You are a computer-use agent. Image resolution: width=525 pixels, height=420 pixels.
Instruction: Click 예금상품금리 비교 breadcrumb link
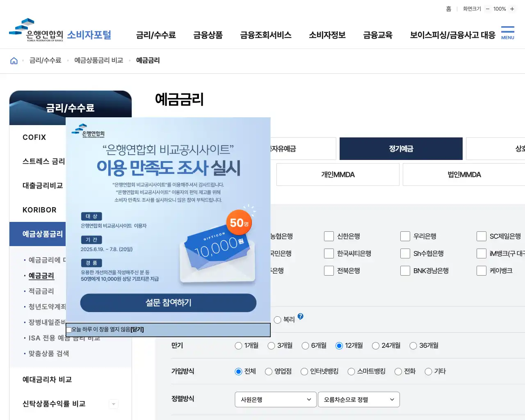(x=99, y=60)
